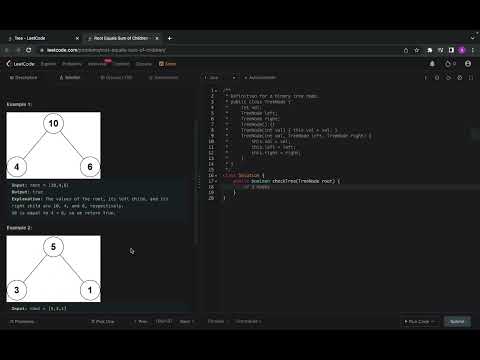This screenshot has height=360, width=480.
Task: Click the editor info icon
Action: pyautogui.click(x=426, y=78)
